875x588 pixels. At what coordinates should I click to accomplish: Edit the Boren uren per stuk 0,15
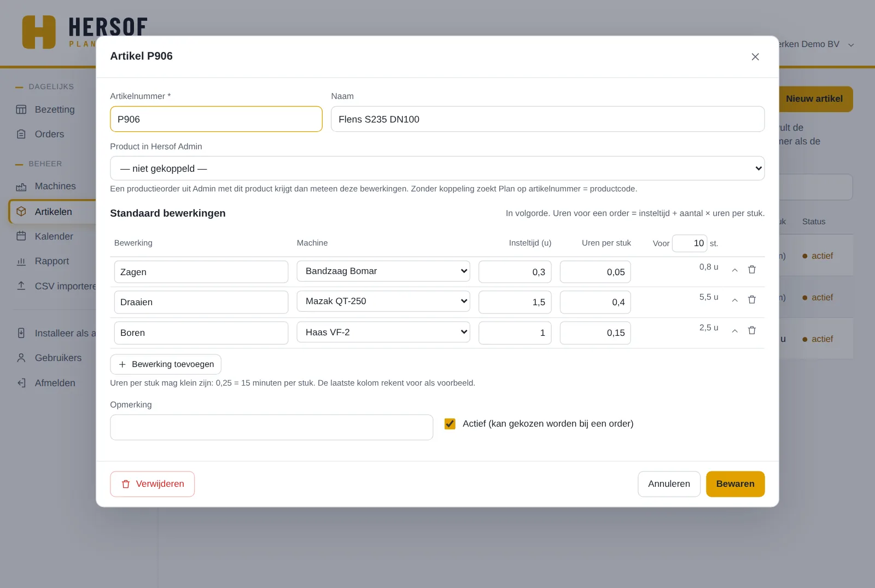[x=596, y=333]
